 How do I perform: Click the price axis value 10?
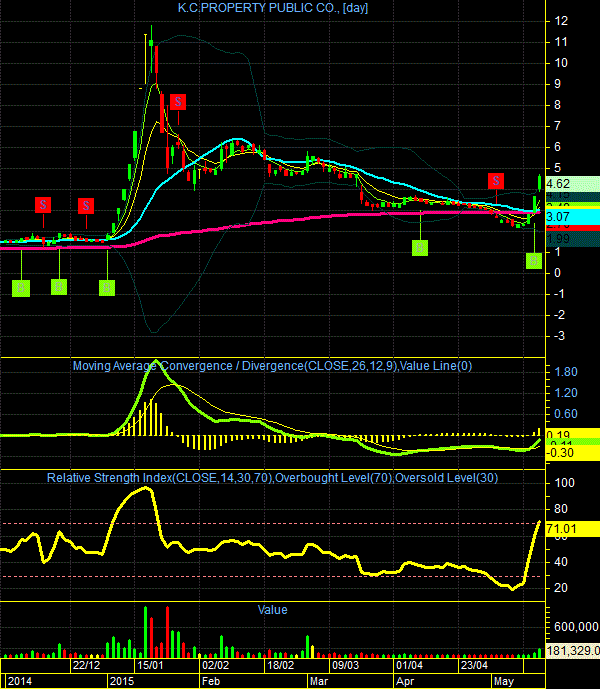tap(561, 63)
